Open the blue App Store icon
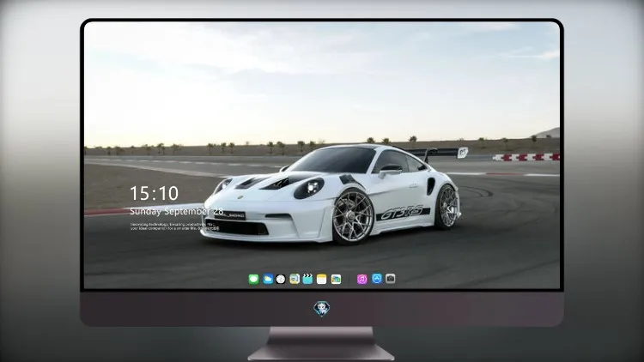The height and width of the screenshot is (362, 644). pyautogui.click(x=377, y=279)
